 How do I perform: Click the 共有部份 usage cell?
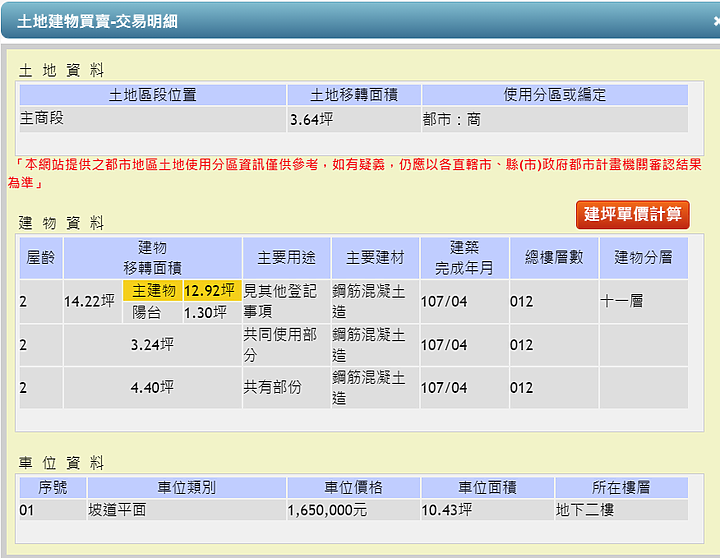287,388
